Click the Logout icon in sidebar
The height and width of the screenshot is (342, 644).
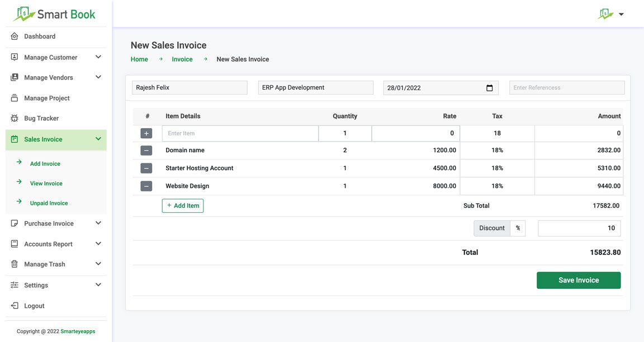pos(15,306)
